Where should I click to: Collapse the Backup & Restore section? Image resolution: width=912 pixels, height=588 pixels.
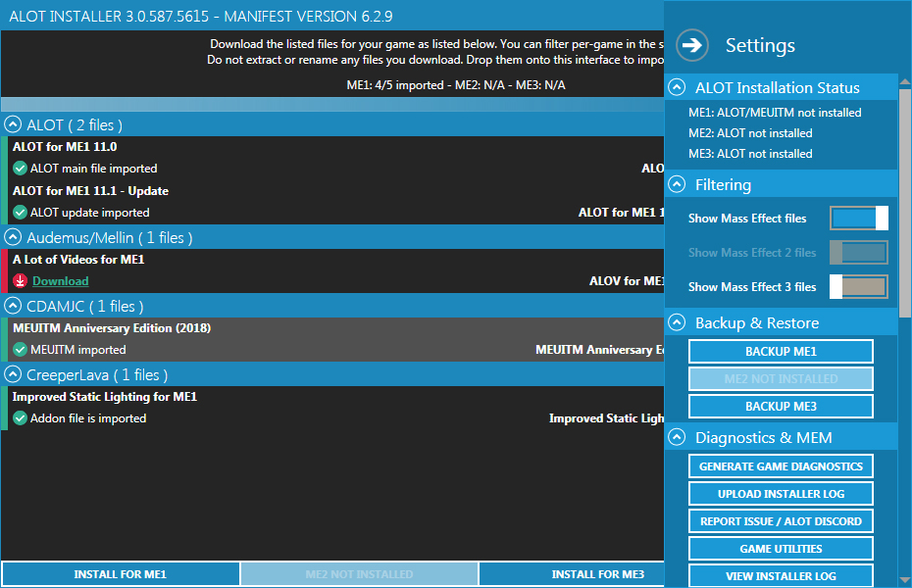(x=677, y=322)
